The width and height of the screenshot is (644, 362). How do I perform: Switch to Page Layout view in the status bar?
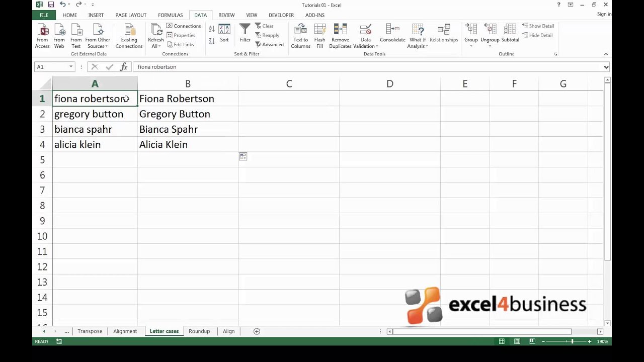coord(517,341)
